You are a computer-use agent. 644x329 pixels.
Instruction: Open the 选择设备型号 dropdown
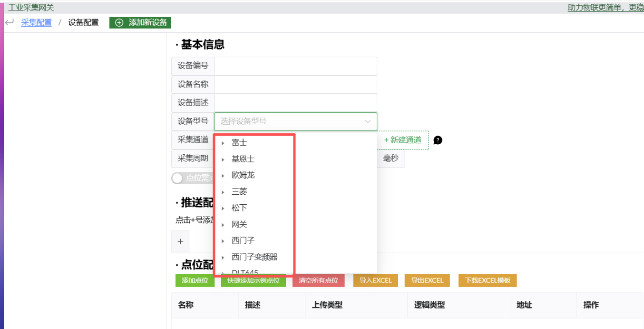click(295, 121)
